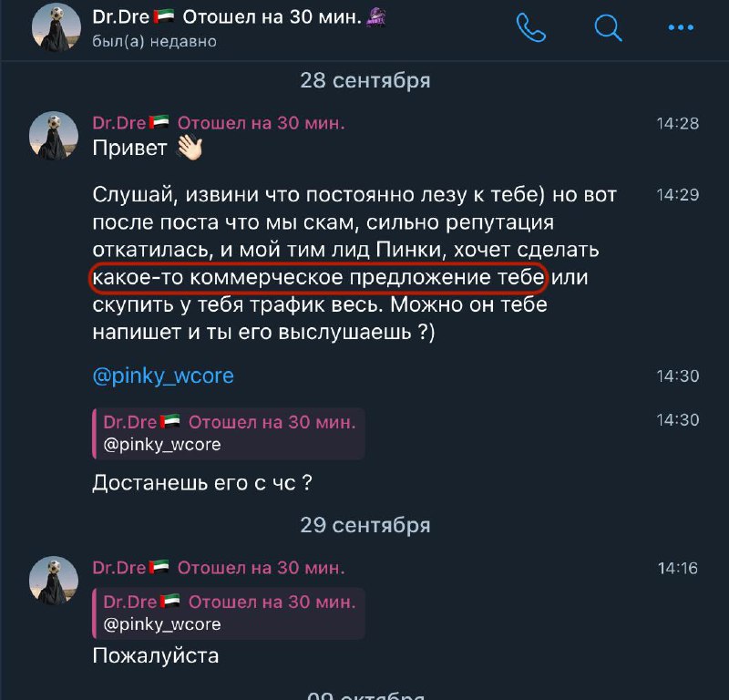Click sender name on the 14:16 message

[219, 568]
